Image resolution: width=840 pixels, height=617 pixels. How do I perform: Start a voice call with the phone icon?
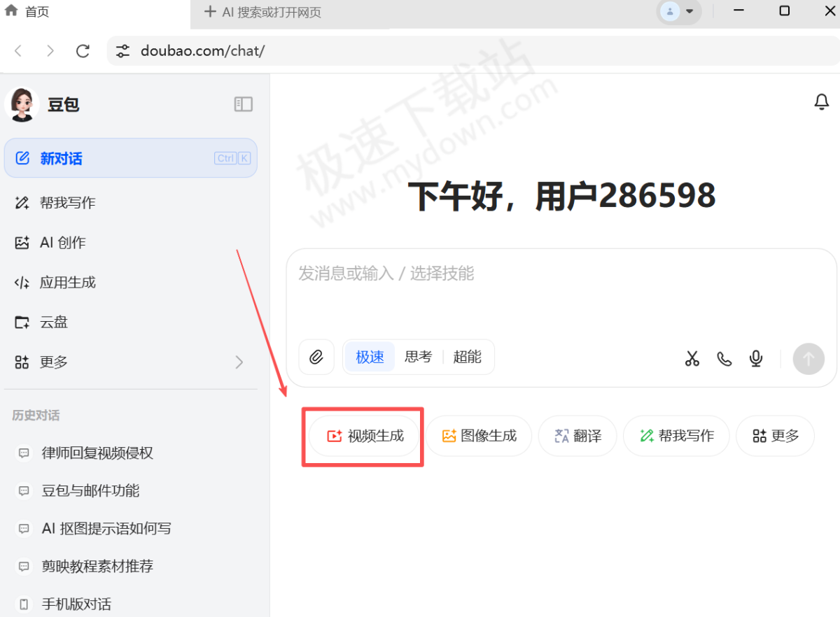[x=724, y=358]
